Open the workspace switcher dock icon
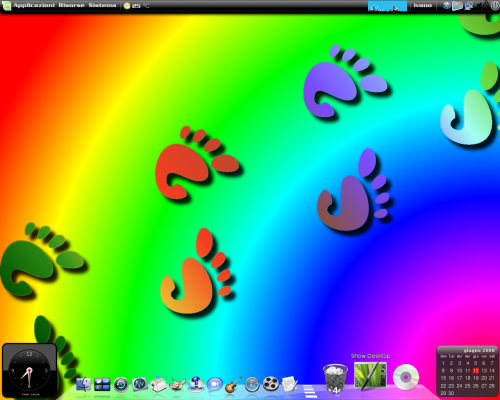500x400 pixels. (x=102, y=384)
